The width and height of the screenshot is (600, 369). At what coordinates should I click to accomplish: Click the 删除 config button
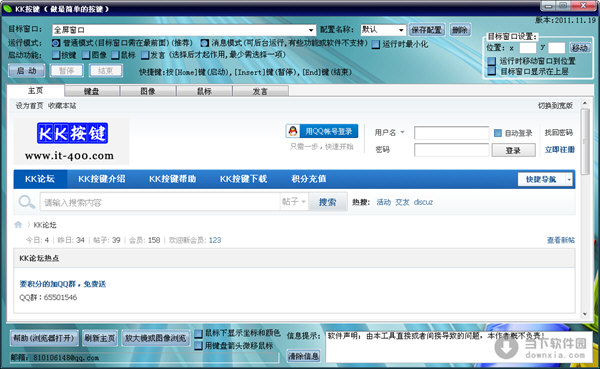pyautogui.click(x=460, y=30)
